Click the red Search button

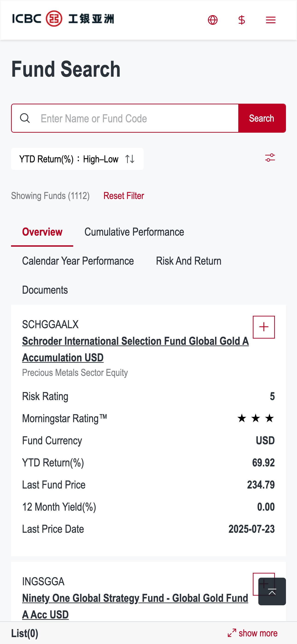coord(262,118)
